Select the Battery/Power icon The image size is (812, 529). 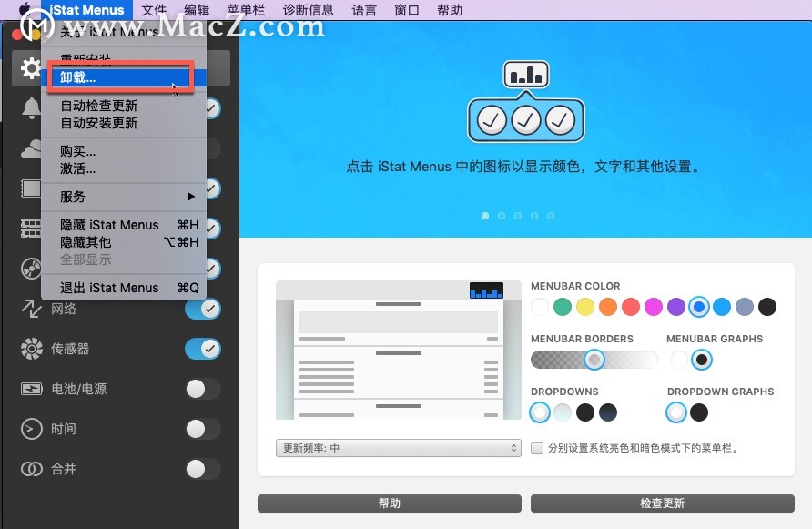(x=32, y=388)
